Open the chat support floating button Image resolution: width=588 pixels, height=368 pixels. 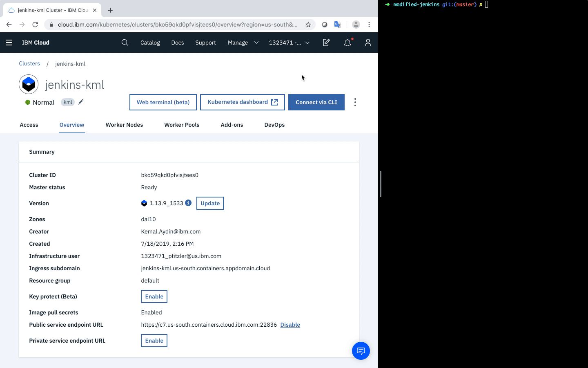[x=361, y=351]
